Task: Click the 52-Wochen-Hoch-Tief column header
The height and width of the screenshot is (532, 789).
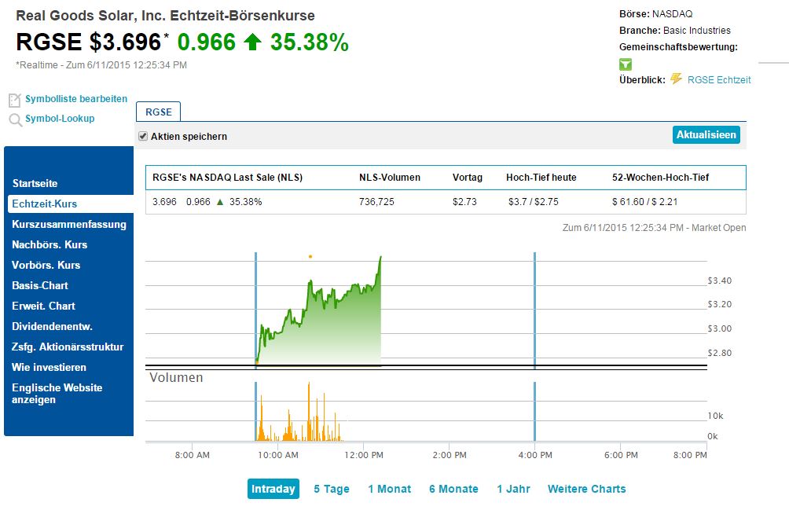Action: click(660, 177)
